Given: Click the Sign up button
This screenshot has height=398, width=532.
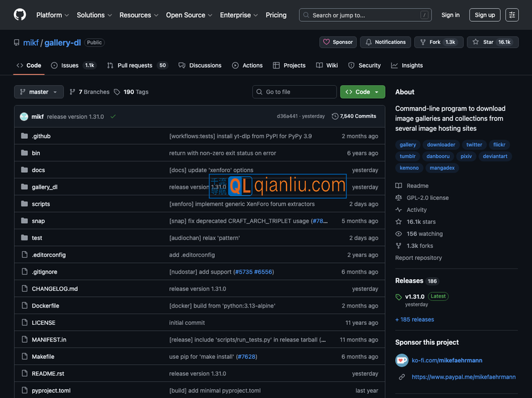Looking at the screenshot, I should pyautogui.click(x=485, y=15).
